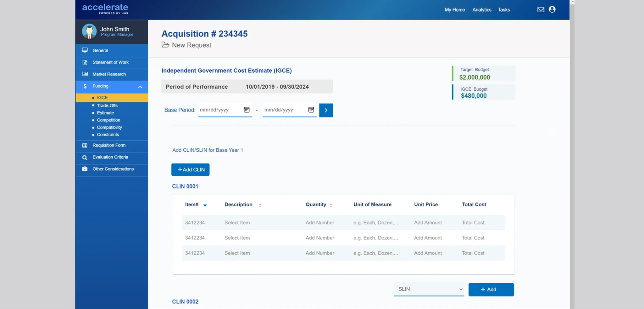Click Add Number in first CLIN 0001 row
The image size is (644, 309).
tap(320, 222)
